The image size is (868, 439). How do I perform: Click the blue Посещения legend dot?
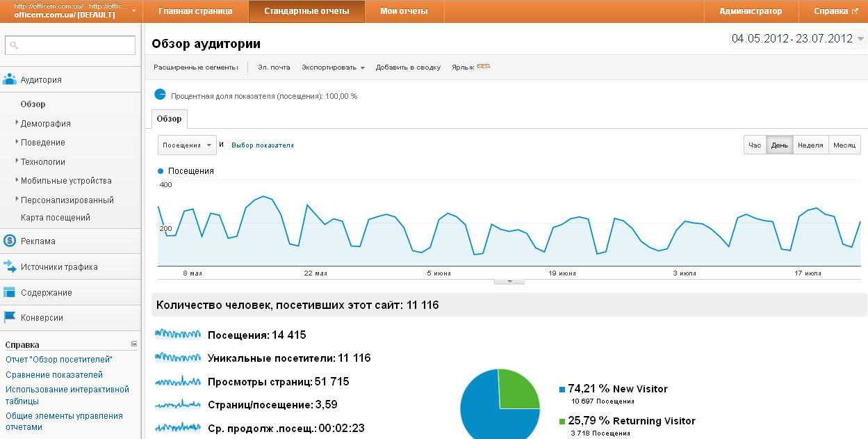(x=161, y=170)
